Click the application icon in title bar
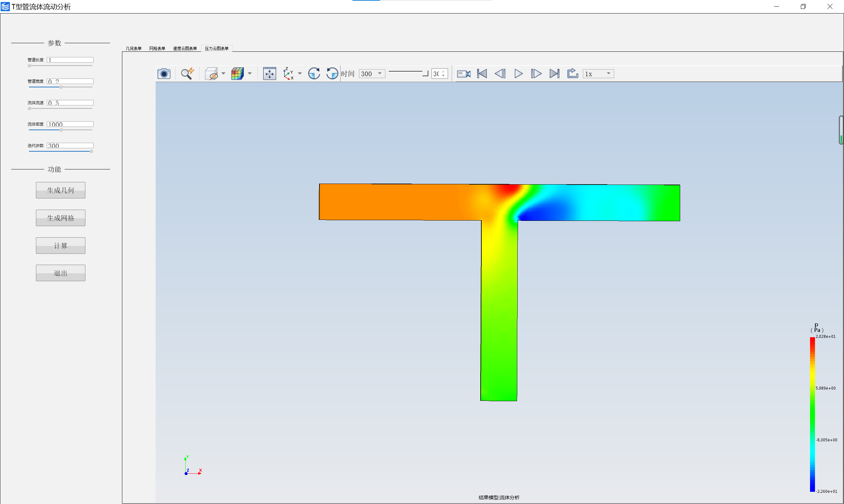The height and width of the screenshot is (504, 844). (x=5, y=7)
